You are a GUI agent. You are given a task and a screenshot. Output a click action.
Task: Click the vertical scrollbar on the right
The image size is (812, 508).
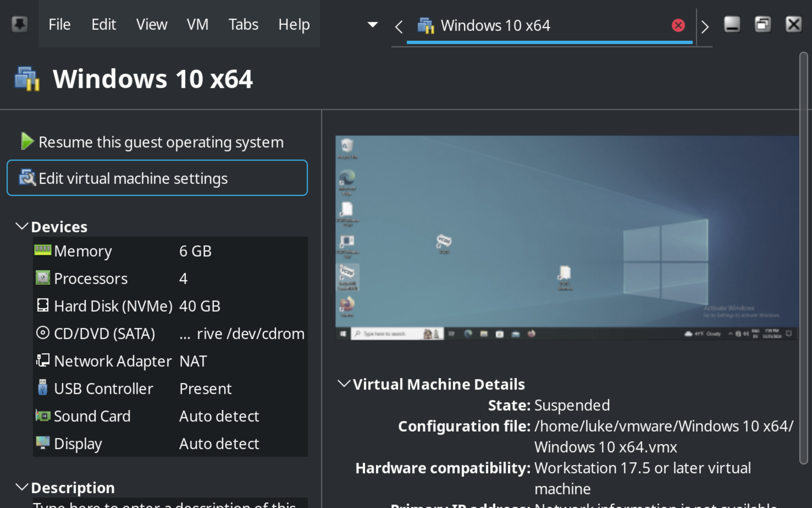coord(804,258)
